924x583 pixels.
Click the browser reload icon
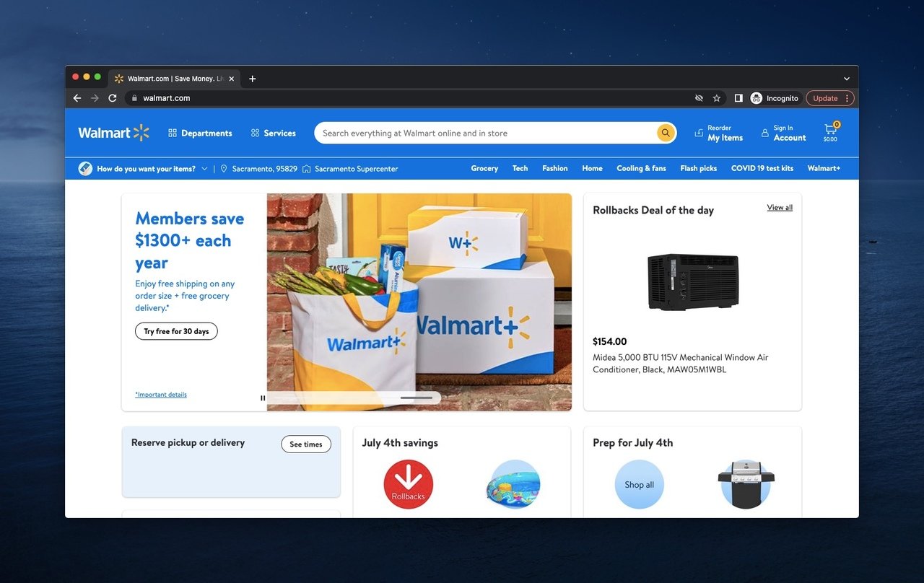[113, 98]
